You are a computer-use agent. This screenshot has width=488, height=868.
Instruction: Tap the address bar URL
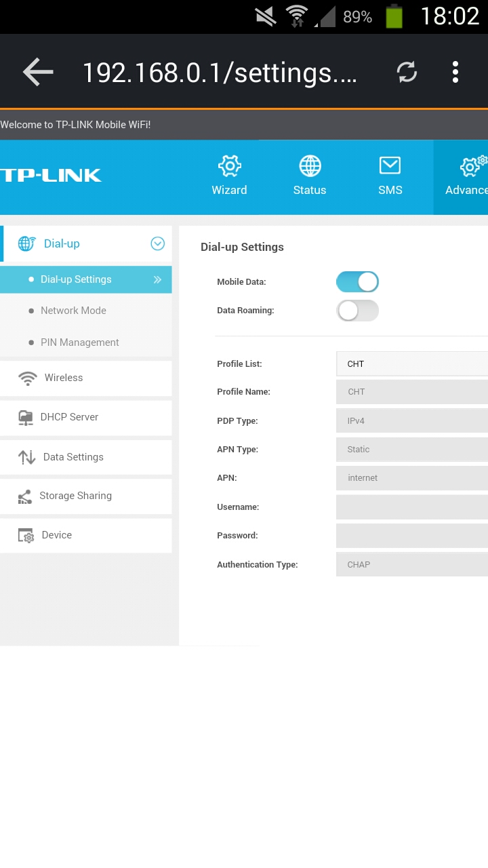pyautogui.click(x=220, y=73)
